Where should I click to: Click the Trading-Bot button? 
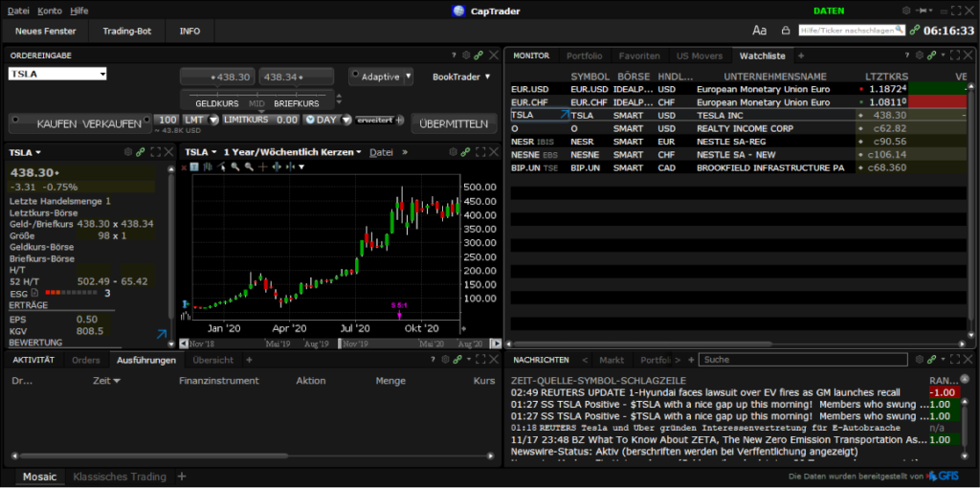coord(127,31)
